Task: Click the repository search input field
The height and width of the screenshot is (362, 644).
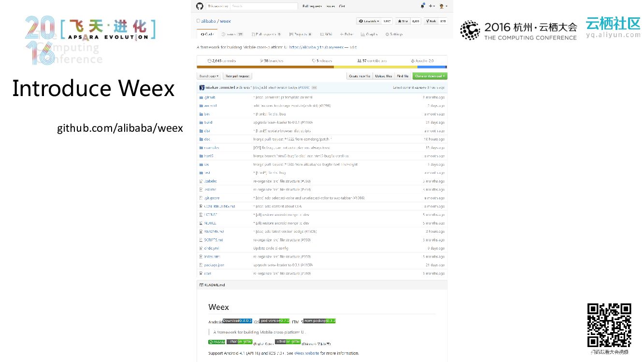Action: 263,6
